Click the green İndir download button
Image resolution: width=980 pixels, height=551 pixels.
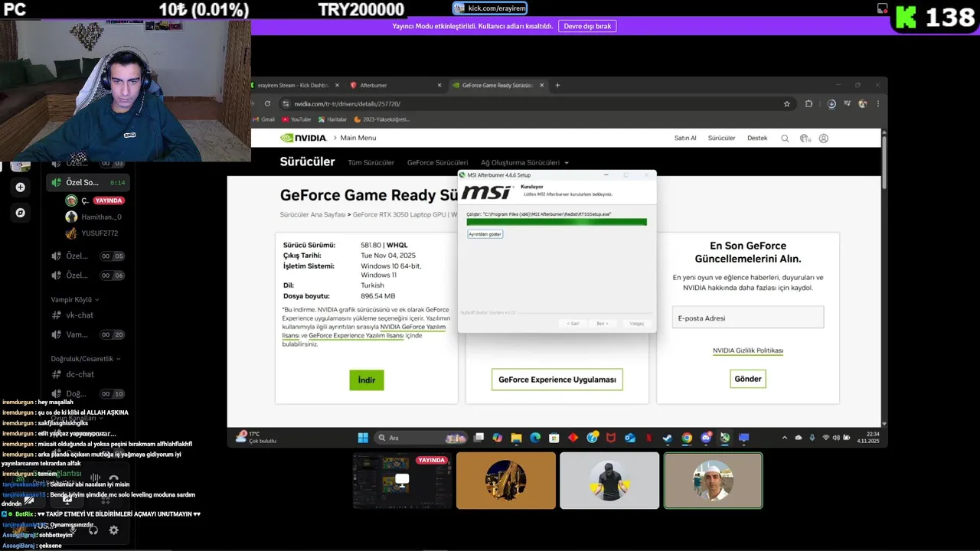[367, 380]
